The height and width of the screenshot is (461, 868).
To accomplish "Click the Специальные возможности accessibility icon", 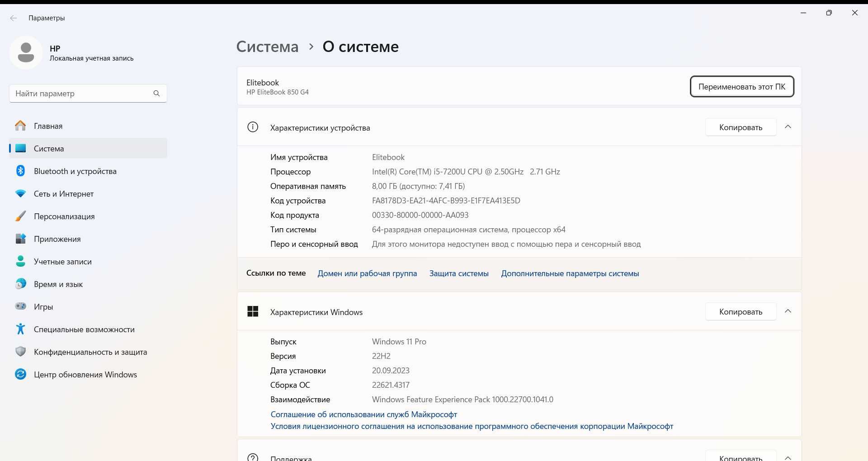I will click(x=20, y=329).
